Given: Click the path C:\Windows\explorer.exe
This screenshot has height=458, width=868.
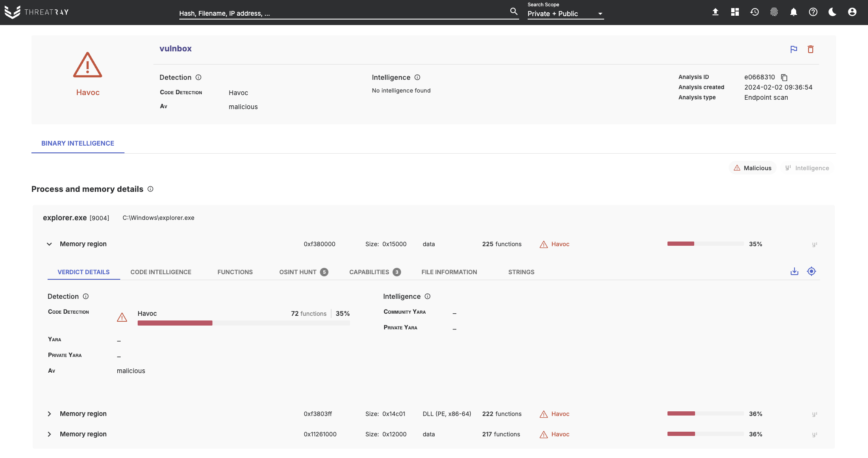Looking at the screenshot, I should [158, 218].
